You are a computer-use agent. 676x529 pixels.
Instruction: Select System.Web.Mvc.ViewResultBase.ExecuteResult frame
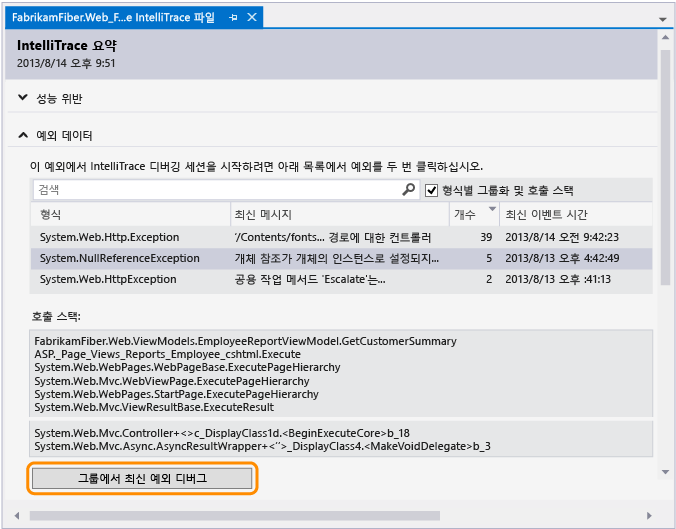tap(154, 407)
